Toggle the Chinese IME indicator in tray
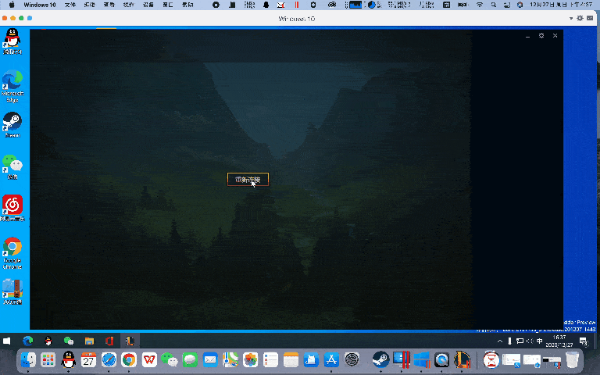 pos(539,341)
